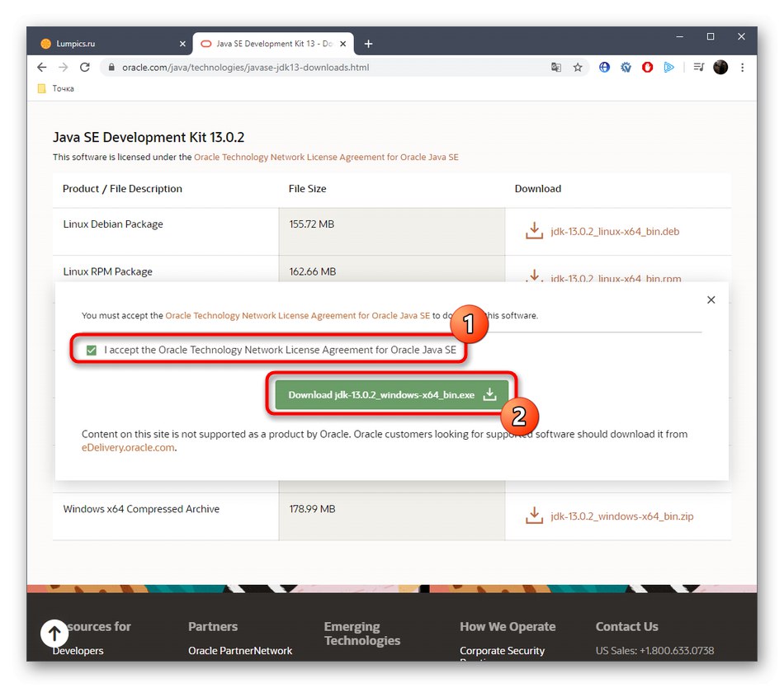The width and height of the screenshot is (784, 688).
Task: Open the blue gear extension icon
Action: pos(626,67)
